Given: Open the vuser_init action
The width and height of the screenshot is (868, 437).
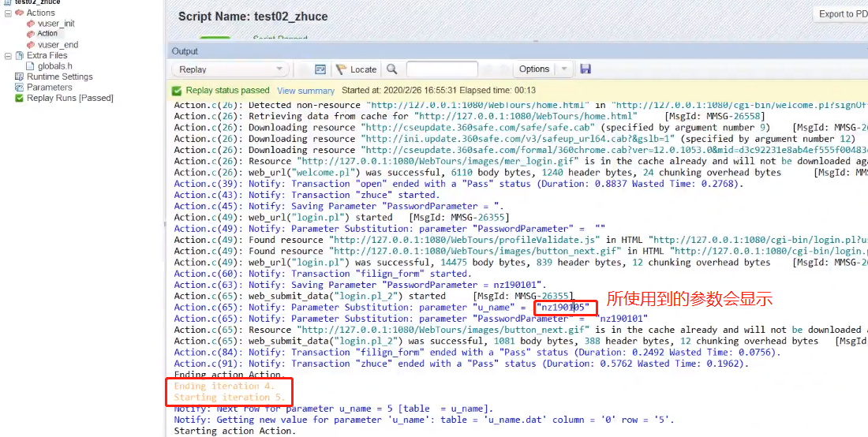Looking at the screenshot, I should pyautogui.click(x=56, y=23).
